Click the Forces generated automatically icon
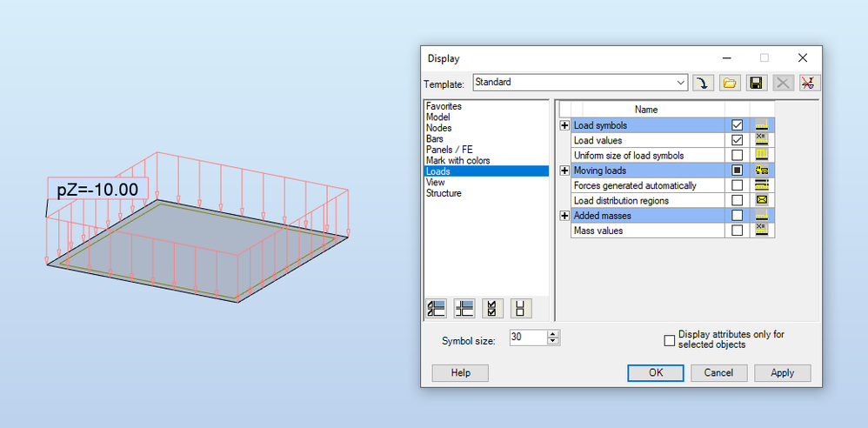 tap(762, 185)
